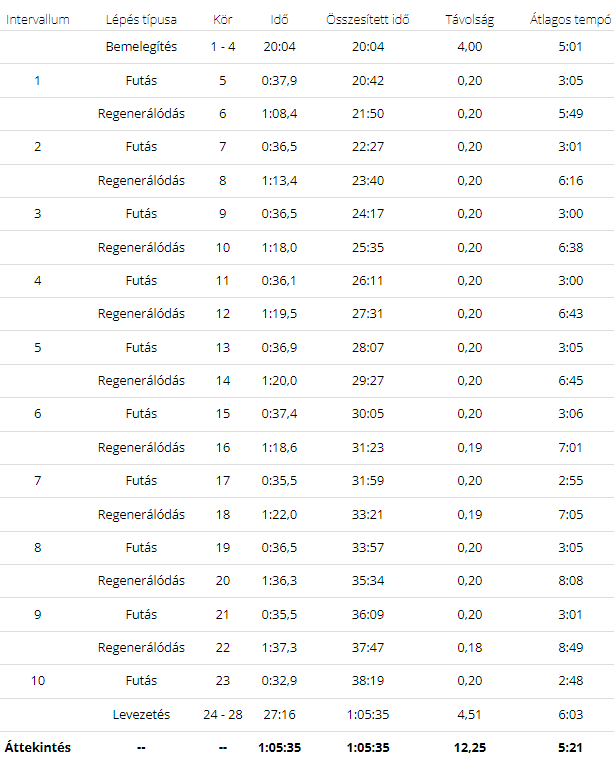Click interval 10 Futás time 0:32,9

[x=279, y=681]
